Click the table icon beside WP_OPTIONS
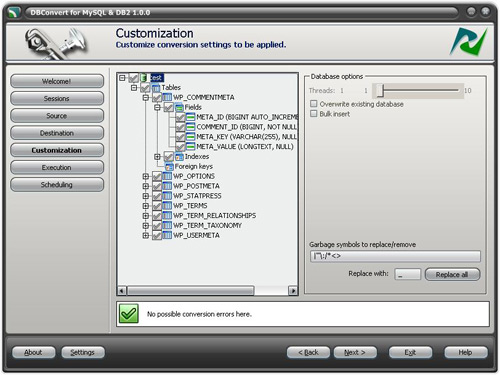Screen dimensions: 500x375 pos(167,176)
